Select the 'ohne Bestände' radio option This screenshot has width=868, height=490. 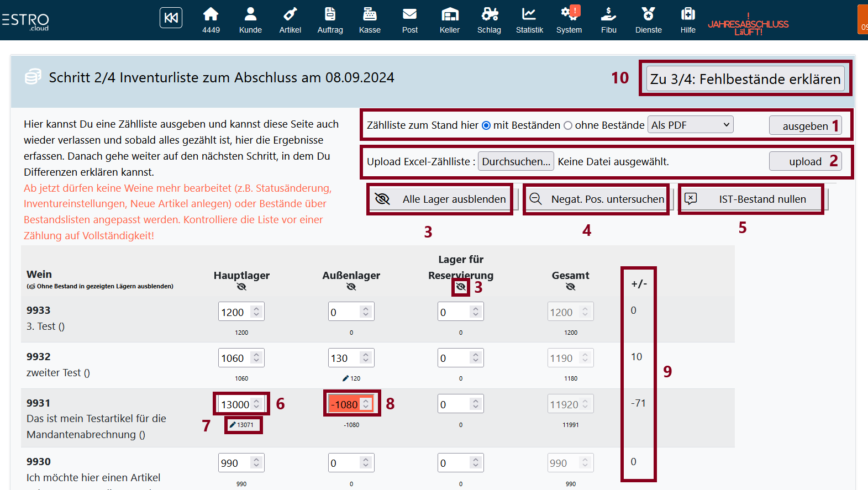[568, 125]
